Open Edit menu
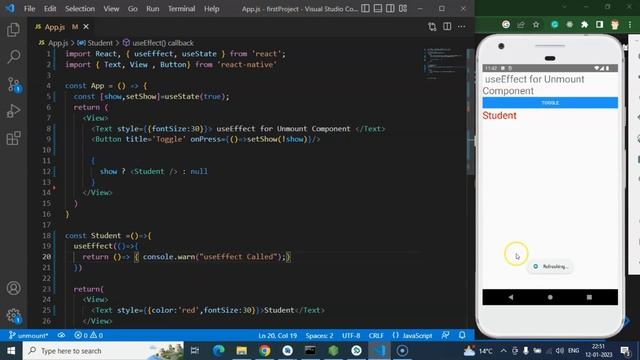The width and height of the screenshot is (640, 360). coord(50,9)
